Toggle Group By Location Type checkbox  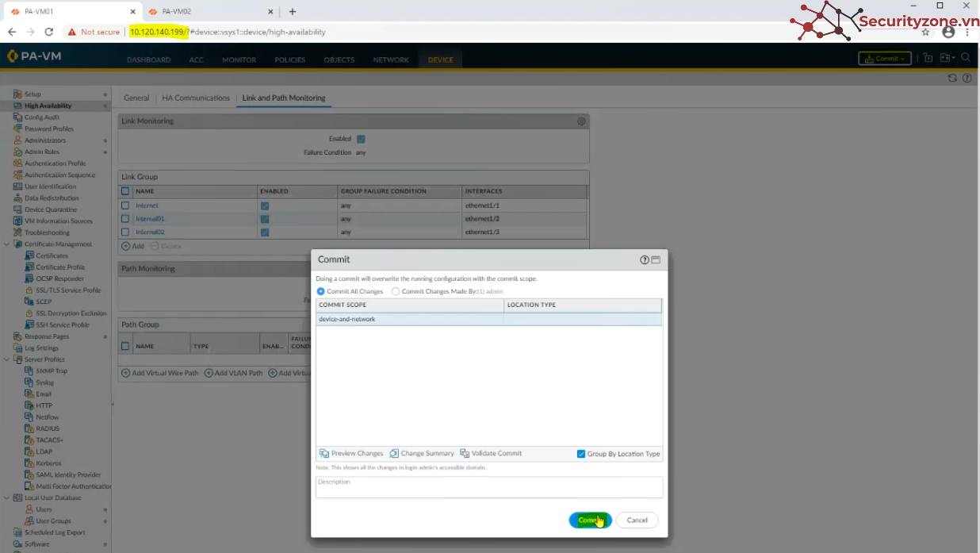click(x=581, y=454)
